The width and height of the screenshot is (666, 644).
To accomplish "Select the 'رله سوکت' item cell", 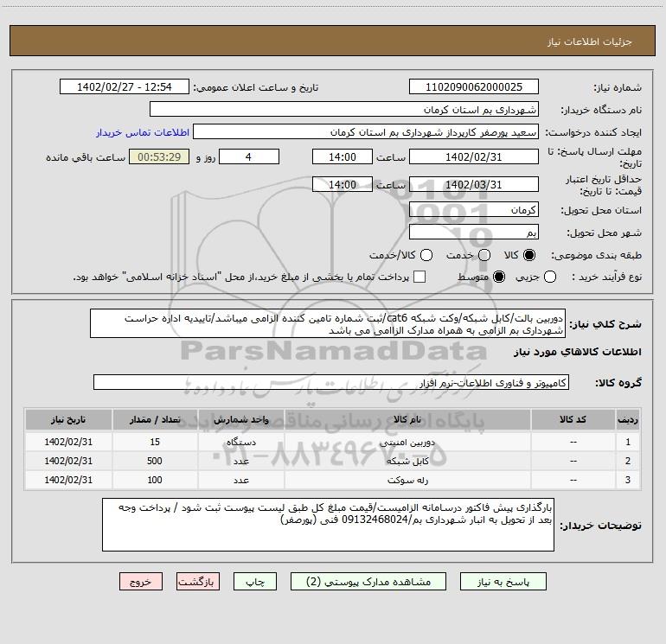I will coord(407,480).
